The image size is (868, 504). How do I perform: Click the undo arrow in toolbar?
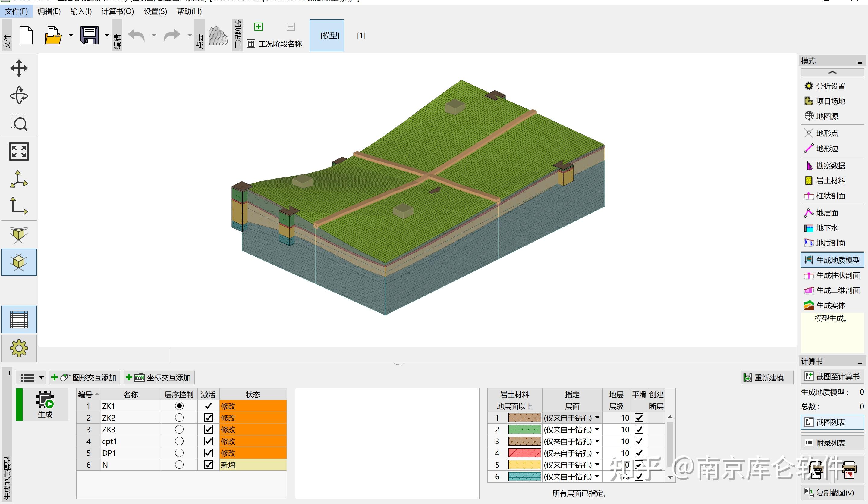point(137,35)
